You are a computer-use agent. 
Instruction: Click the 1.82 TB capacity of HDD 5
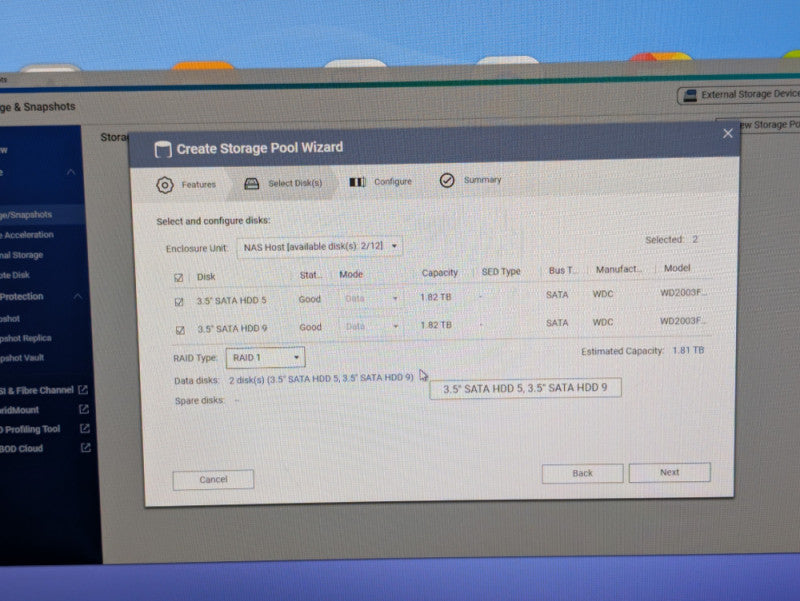coord(436,297)
